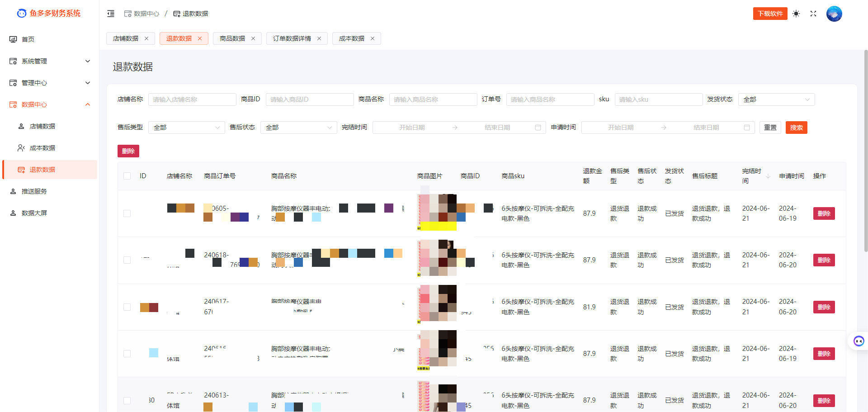Close the 店铺数据 tab
The width and height of the screenshot is (868, 412).
(x=146, y=38)
